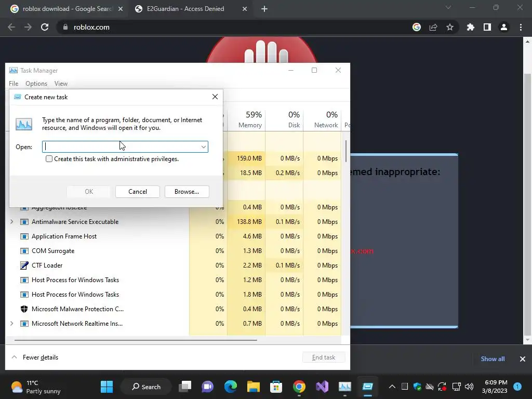Sort processes by Disk column

tap(284, 119)
